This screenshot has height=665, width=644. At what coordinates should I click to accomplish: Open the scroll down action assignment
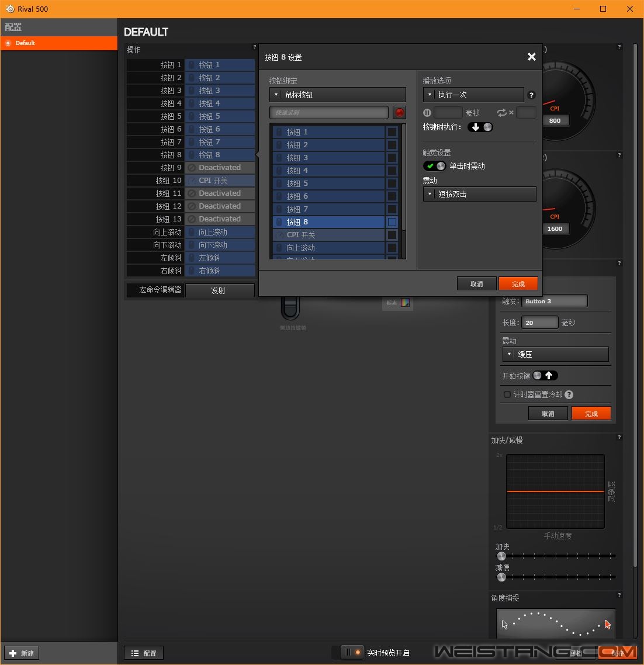pyautogui.click(x=220, y=245)
